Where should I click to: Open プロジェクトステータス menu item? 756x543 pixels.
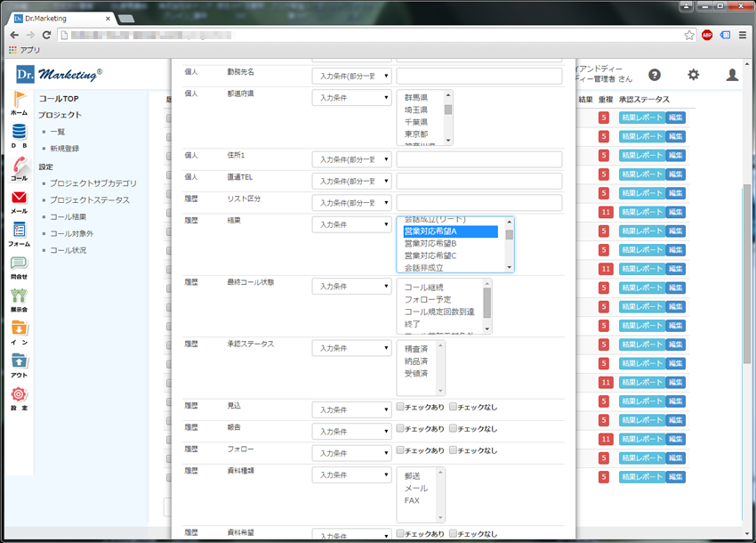[89, 199]
